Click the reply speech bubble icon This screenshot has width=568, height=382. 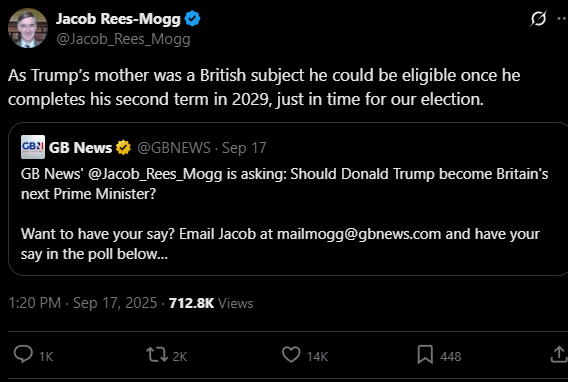pyautogui.click(x=23, y=354)
